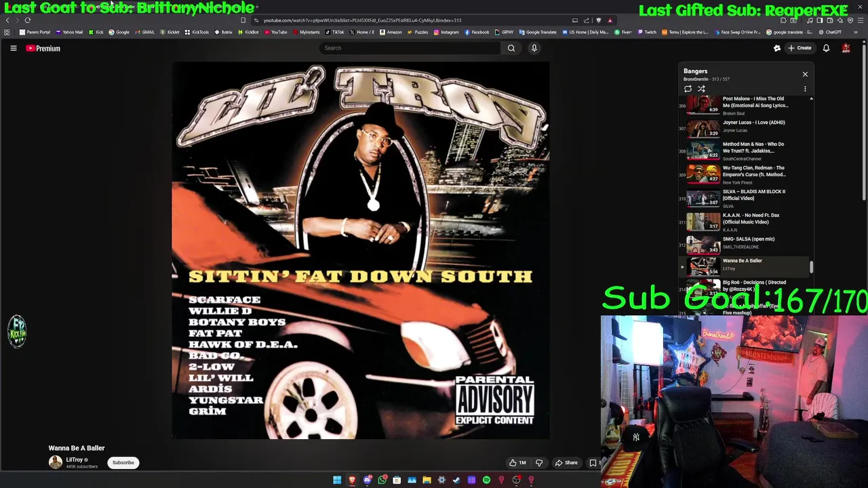The width and height of the screenshot is (868, 488).
Task: Open the Twitch bookmark
Action: (x=647, y=32)
